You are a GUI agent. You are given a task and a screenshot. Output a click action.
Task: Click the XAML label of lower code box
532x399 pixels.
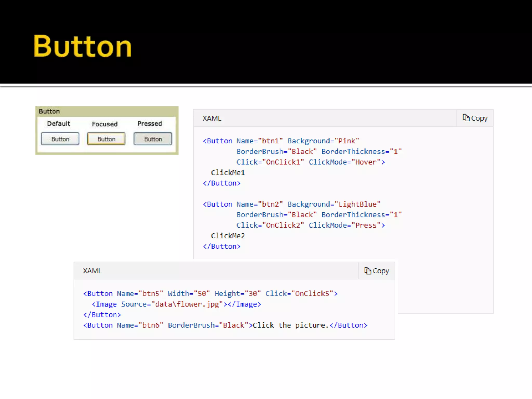[x=92, y=271]
